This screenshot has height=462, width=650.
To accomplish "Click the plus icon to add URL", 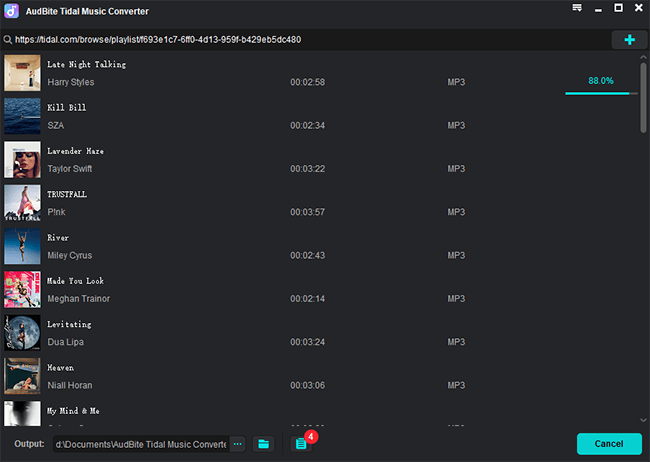I will (629, 40).
